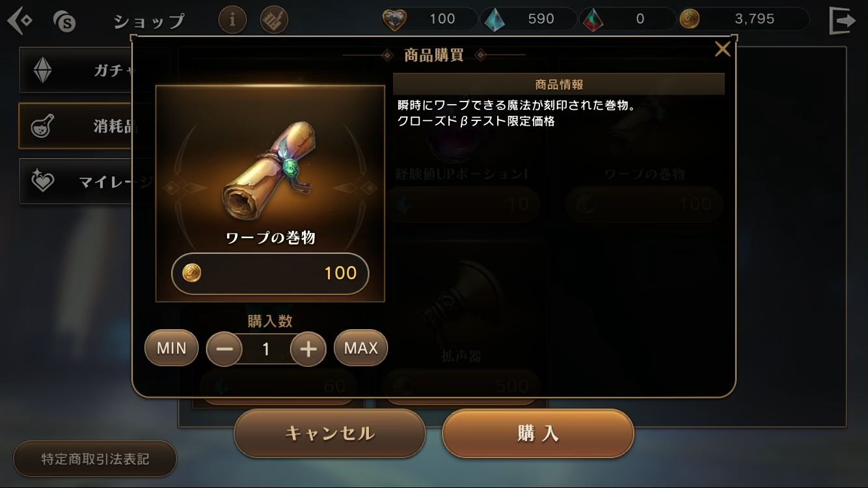868x488 pixels.
Task: Click the purchase history scroll icon
Action: (x=274, y=20)
